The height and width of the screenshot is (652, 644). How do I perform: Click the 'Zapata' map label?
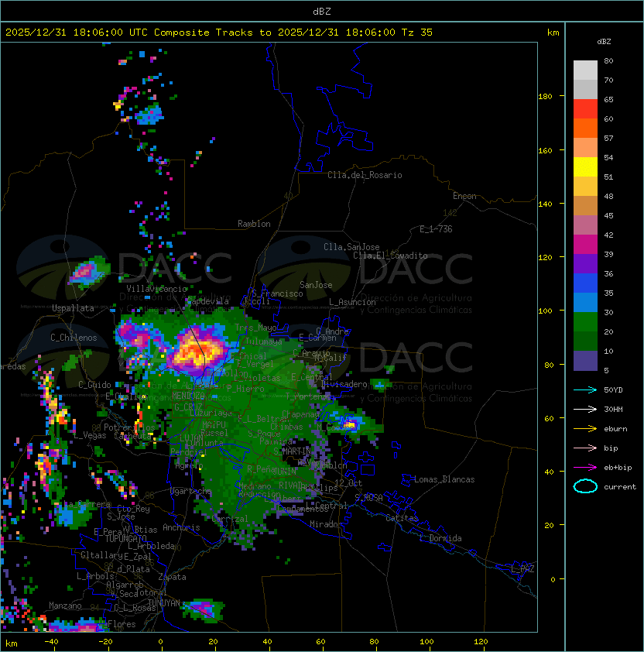click(x=172, y=577)
